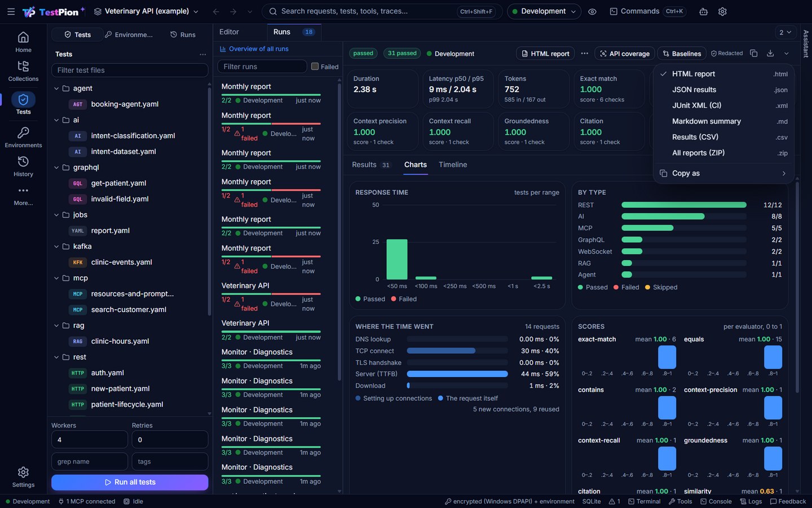The height and width of the screenshot is (508, 812).
Task: Click the runs list scrollbar
Action: point(339,232)
